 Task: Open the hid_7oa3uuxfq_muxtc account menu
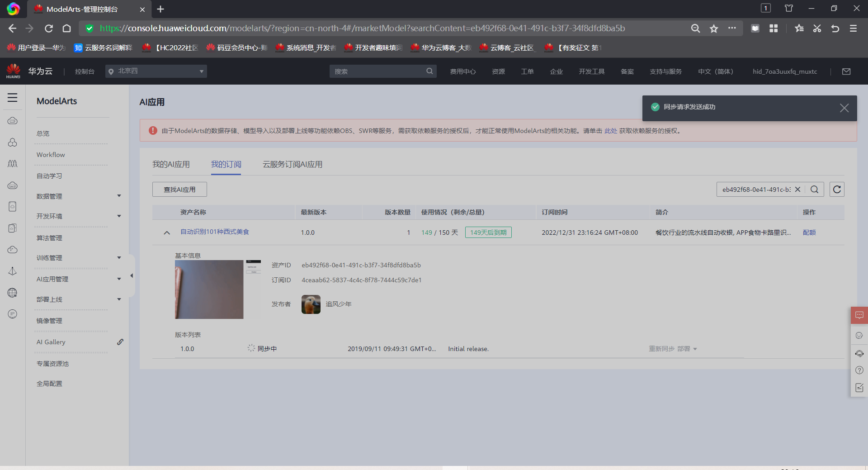[x=785, y=71]
